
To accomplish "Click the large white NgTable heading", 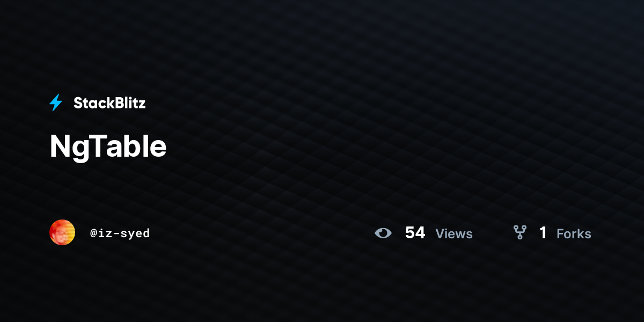I will tap(108, 146).
